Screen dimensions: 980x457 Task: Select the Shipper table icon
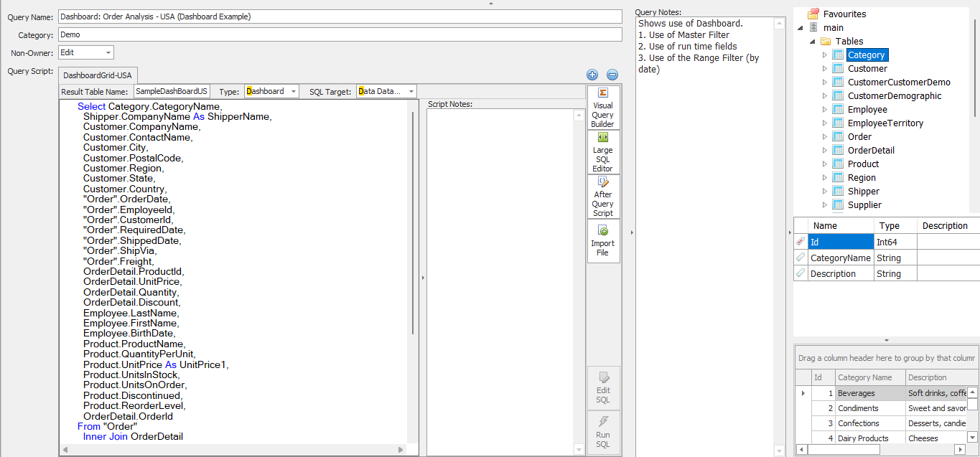[838, 192]
